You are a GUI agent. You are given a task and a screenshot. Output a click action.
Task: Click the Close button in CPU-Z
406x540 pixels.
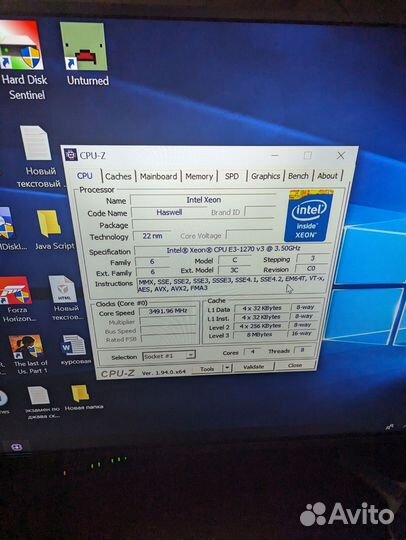(x=294, y=365)
